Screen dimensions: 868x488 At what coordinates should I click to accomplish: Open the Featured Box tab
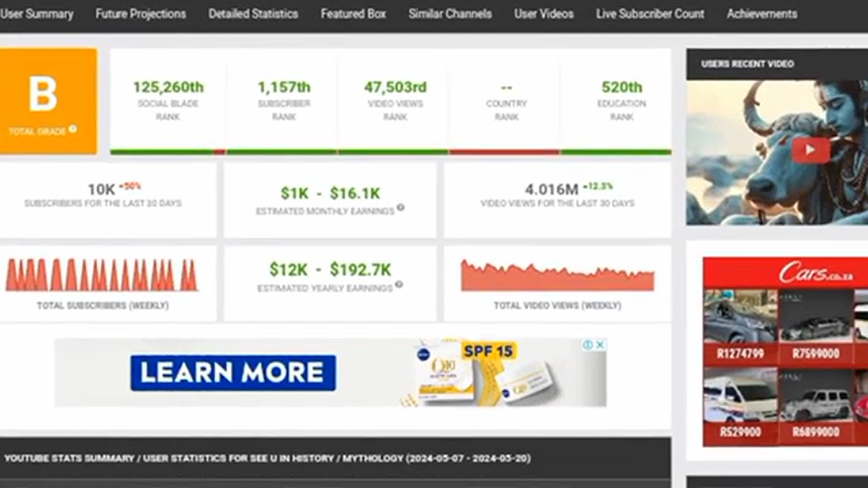[353, 14]
